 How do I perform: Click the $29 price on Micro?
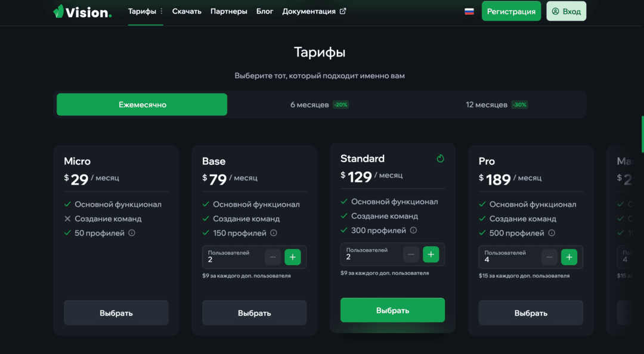pyautogui.click(x=76, y=179)
